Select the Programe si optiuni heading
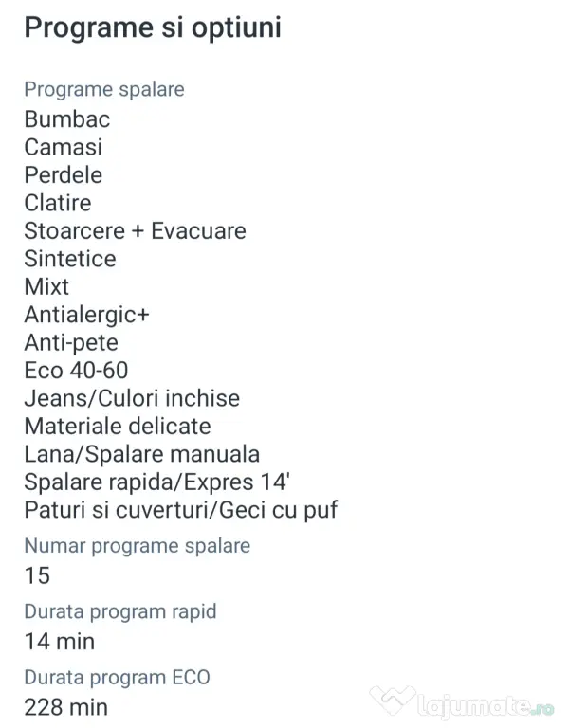Image resolution: width=569 pixels, height=728 pixels. 153,27
